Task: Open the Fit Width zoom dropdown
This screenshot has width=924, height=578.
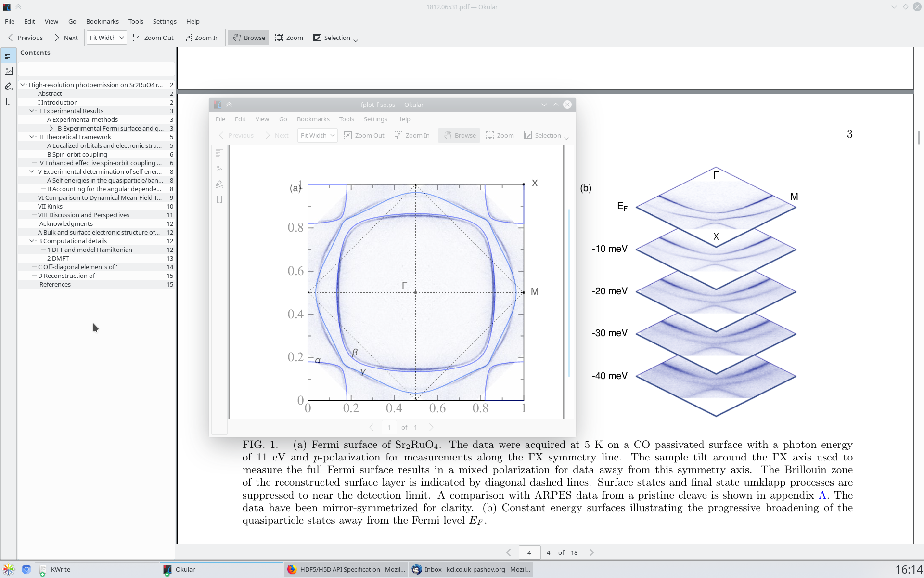Action: point(107,38)
